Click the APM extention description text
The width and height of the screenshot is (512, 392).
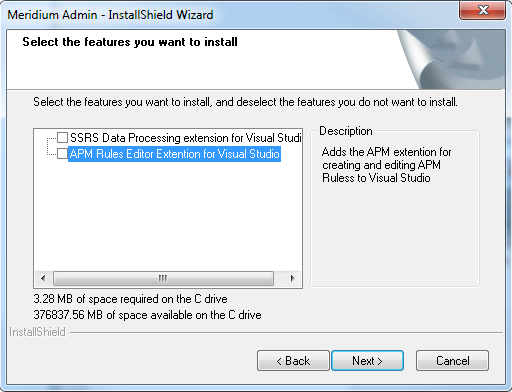click(386, 165)
